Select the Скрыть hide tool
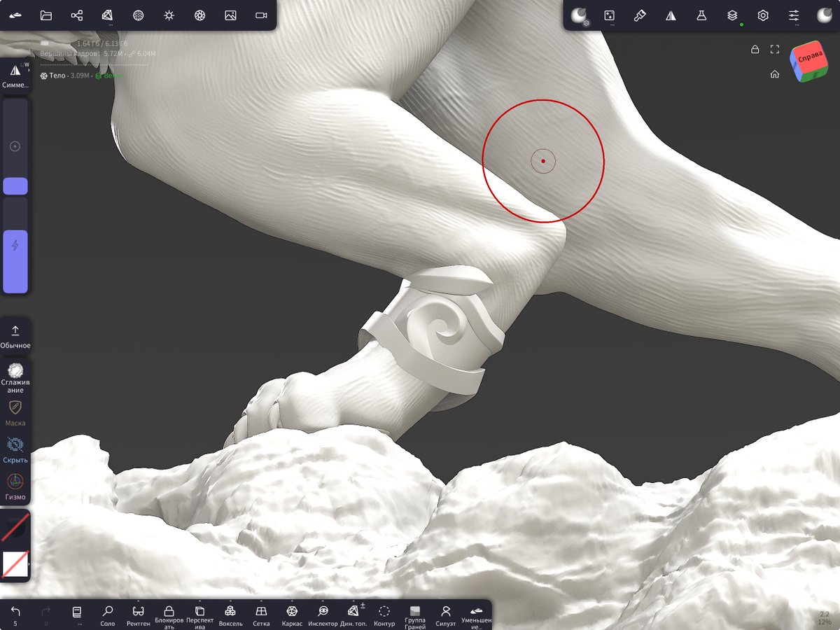The image size is (840, 630). [15, 450]
